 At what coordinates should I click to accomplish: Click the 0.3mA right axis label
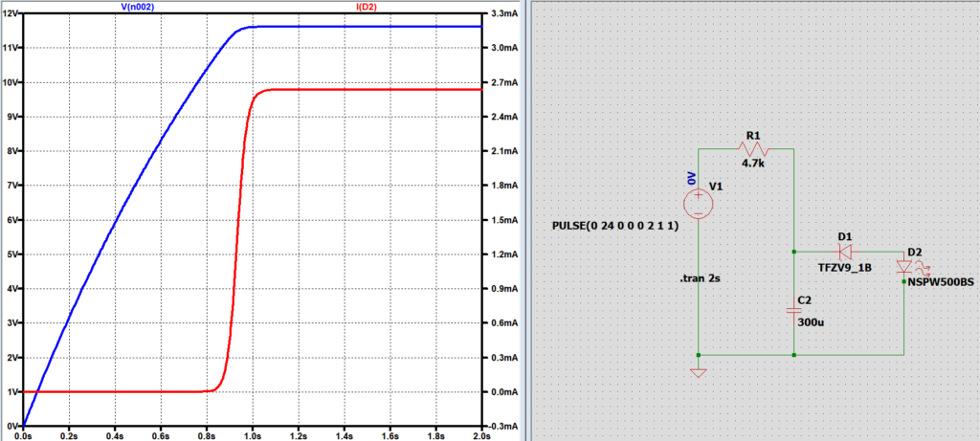point(505,358)
